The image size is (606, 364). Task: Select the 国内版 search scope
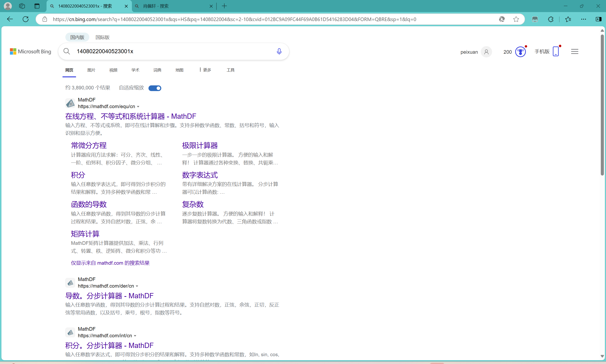(77, 37)
